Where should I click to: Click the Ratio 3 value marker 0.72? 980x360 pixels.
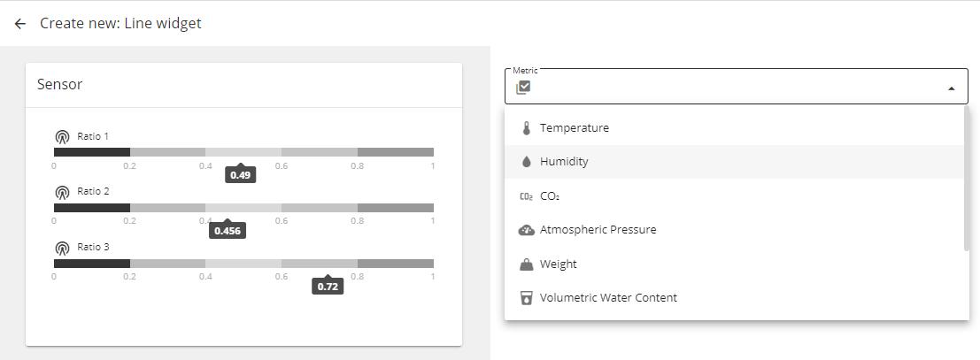(x=328, y=287)
